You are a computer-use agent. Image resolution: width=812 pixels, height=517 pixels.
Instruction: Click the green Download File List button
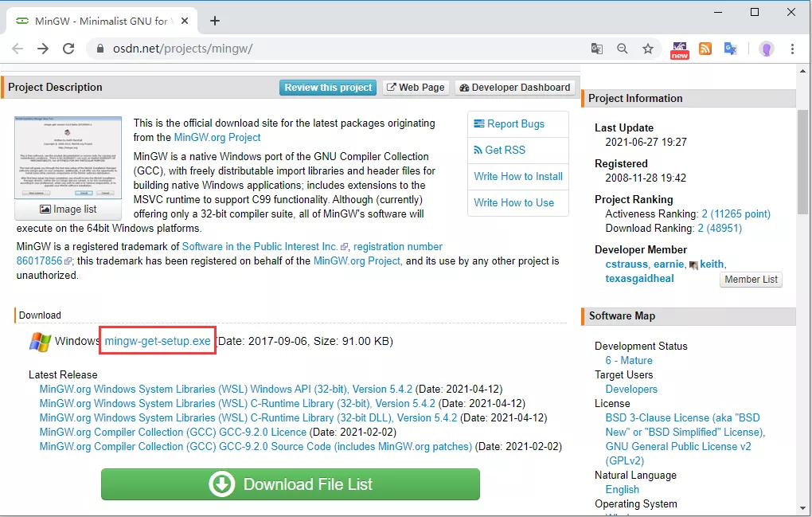(291, 484)
